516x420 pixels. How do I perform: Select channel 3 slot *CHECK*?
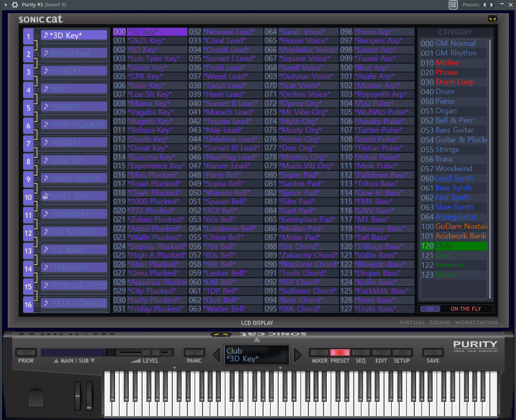coord(74,71)
